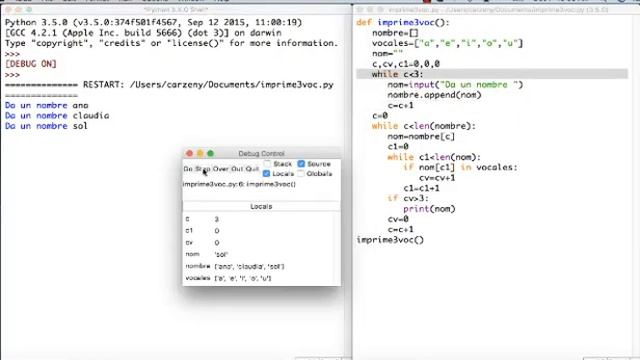Viewport: 640px width, 360px height.
Task: Click the 'Type "copyright", "credits"' shell line
Action: pyautogui.click(x=171, y=43)
